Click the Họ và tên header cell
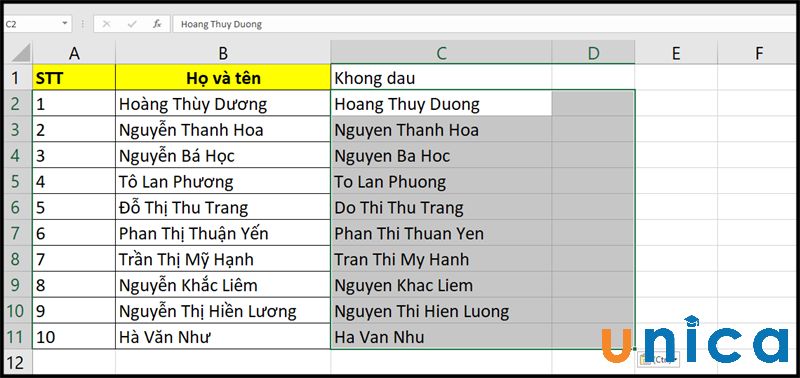This screenshot has width=800, height=378. (x=223, y=78)
